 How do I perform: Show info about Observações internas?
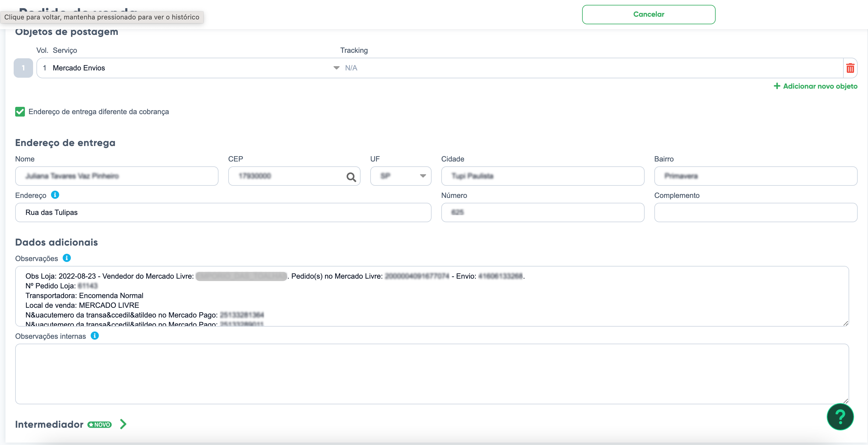tap(95, 336)
